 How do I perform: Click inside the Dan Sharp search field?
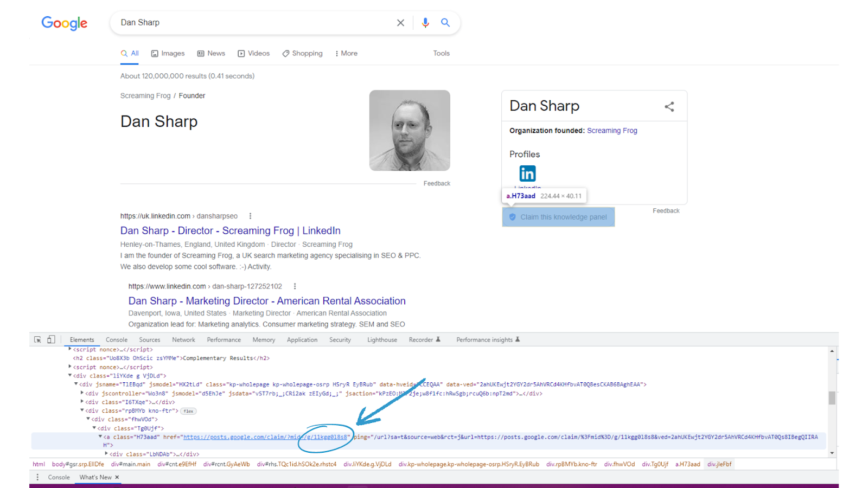click(255, 23)
